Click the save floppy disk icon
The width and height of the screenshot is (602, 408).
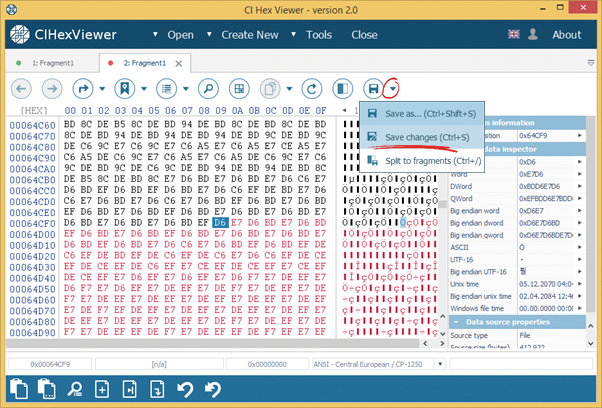[x=373, y=89]
